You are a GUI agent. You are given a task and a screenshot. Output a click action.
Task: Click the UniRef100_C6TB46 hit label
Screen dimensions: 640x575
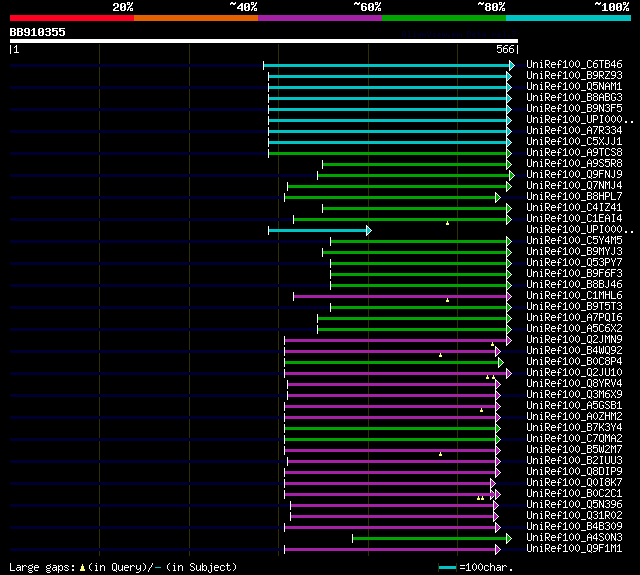click(x=574, y=64)
